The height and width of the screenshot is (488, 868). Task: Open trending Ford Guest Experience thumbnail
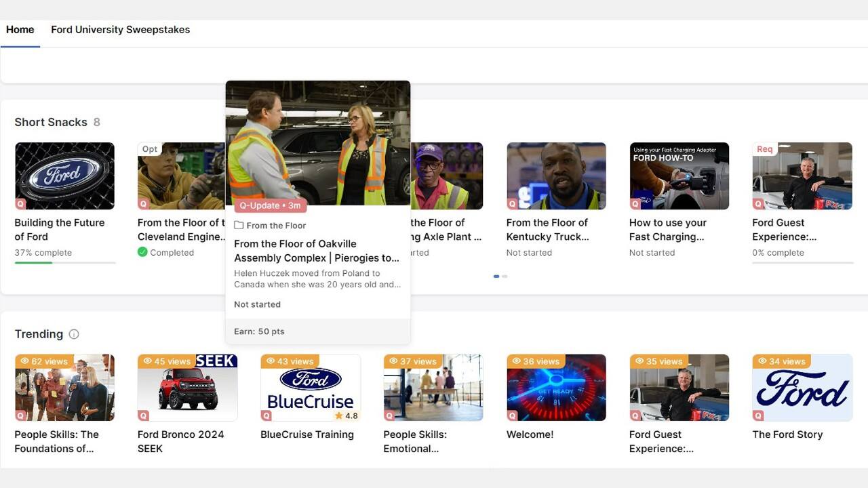click(x=679, y=388)
